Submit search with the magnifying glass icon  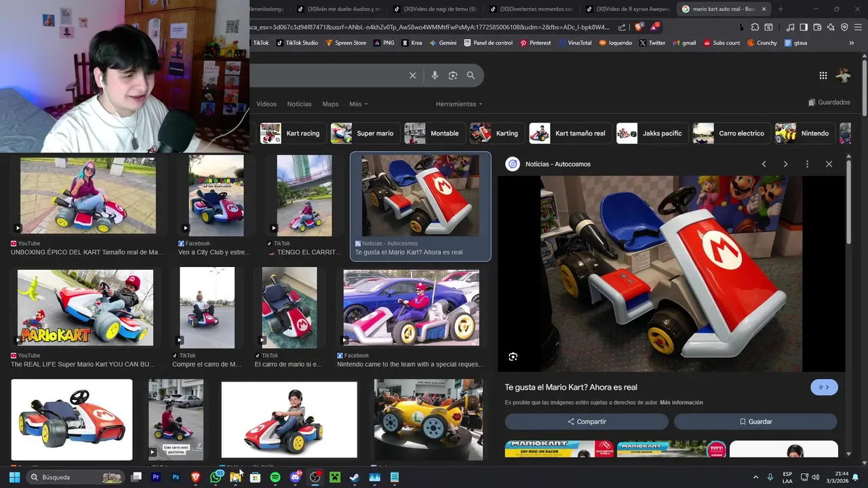pyautogui.click(x=471, y=76)
